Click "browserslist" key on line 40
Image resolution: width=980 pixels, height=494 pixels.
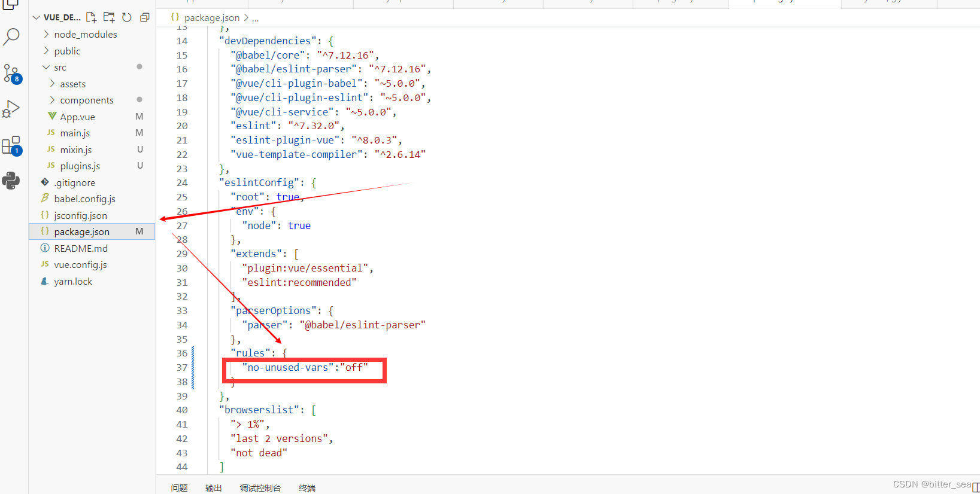click(259, 410)
